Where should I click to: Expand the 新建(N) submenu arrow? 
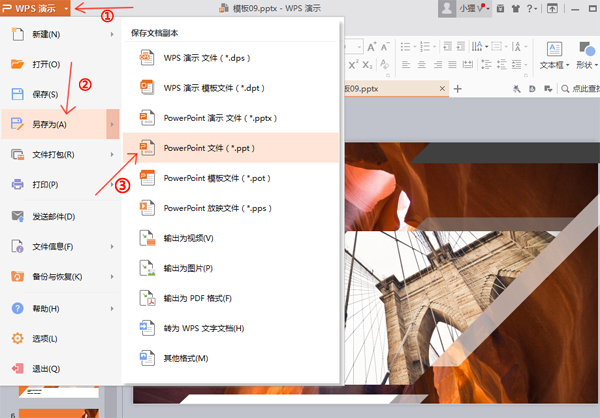click(x=112, y=35)
